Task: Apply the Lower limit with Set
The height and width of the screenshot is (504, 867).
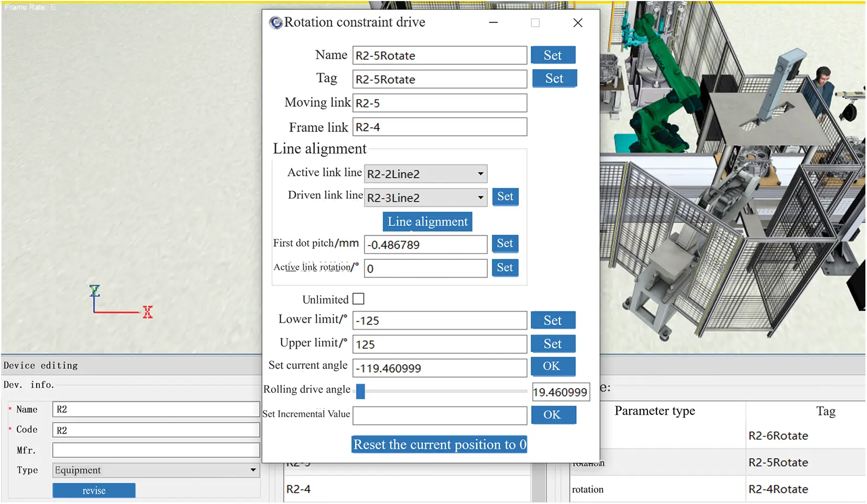Action: (x=553, y=320)
